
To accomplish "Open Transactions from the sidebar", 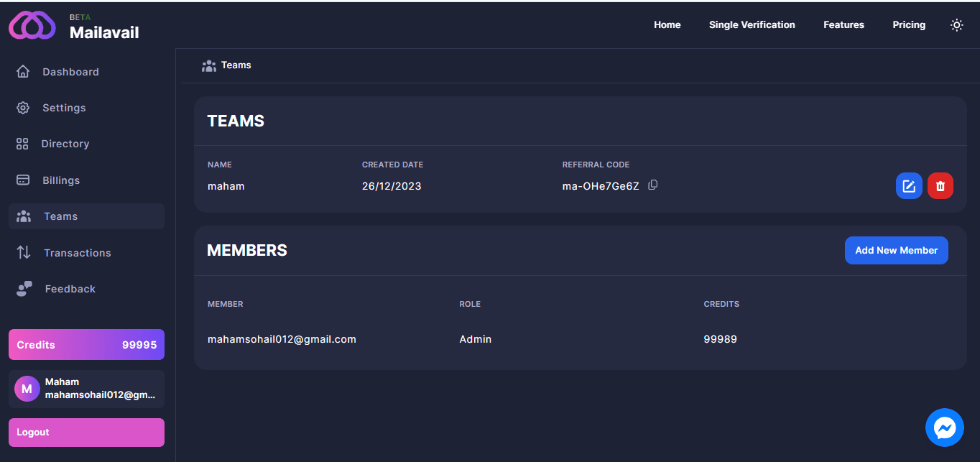I will coord(77,253).
